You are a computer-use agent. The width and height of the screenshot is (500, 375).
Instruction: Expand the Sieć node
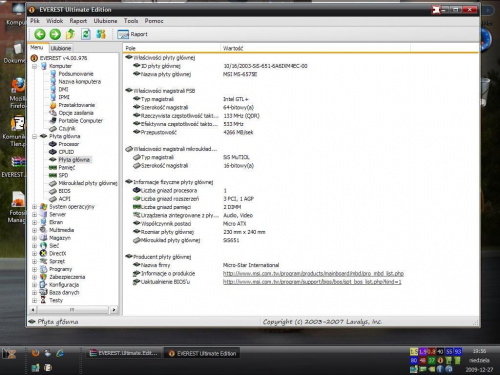(x=34, y=246)
